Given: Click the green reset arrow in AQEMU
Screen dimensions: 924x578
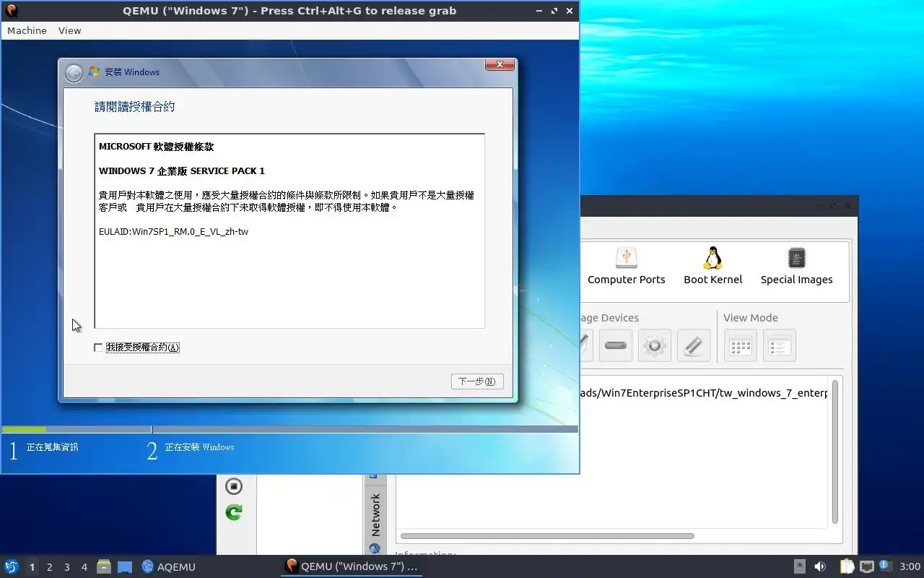Looking at the screenshot, I should click(x=233, y=512).
